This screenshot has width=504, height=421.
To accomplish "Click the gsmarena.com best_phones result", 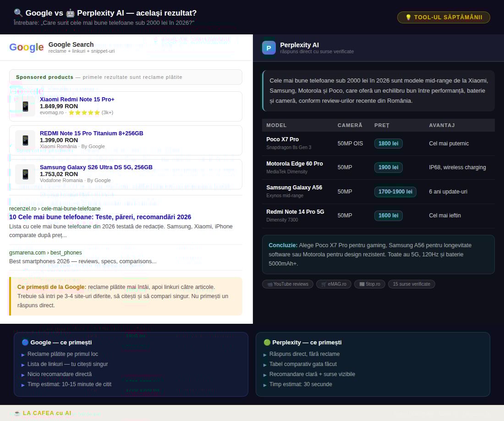I will 46,253.
